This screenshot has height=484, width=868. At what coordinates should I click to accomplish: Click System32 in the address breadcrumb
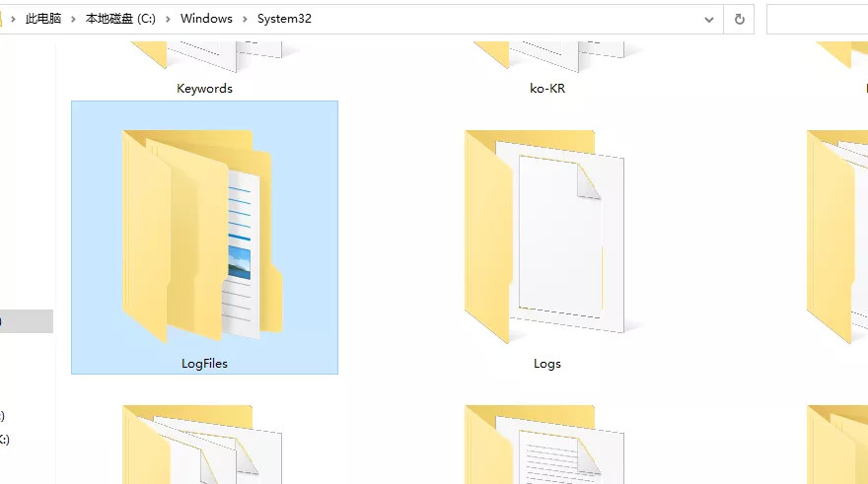(x=284, y=19)
